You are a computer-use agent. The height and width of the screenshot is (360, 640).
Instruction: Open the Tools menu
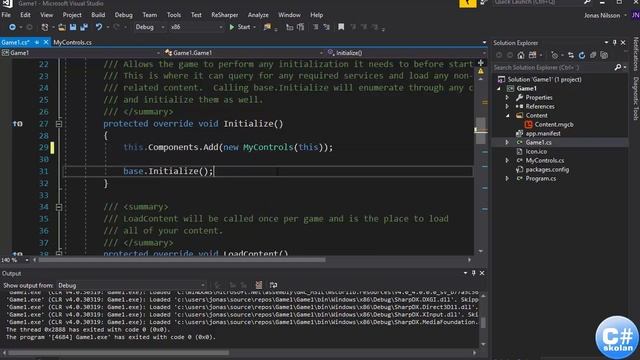point(173,15)
